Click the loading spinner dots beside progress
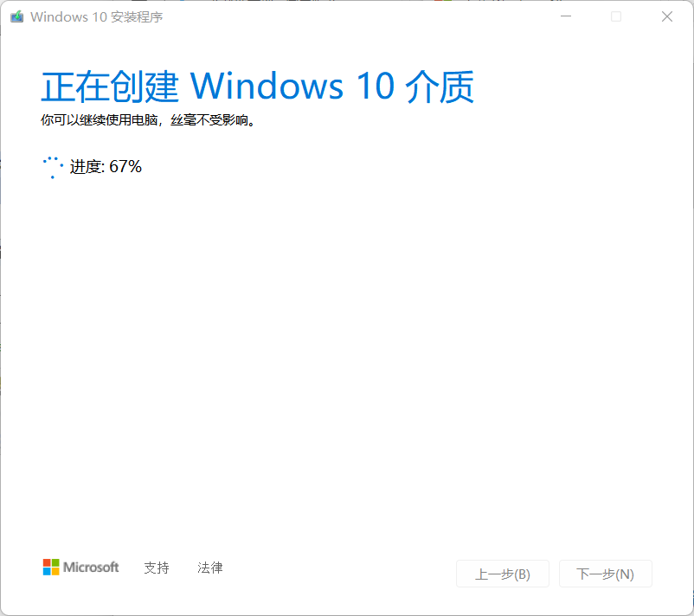This screenshot has height=616, width=694. (53, 167)
